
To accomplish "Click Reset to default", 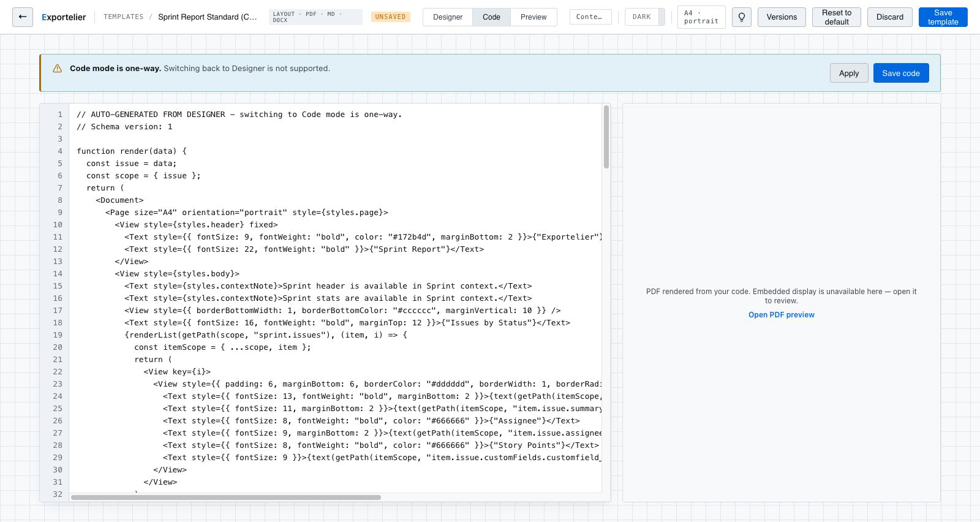I will pos(837,17).
